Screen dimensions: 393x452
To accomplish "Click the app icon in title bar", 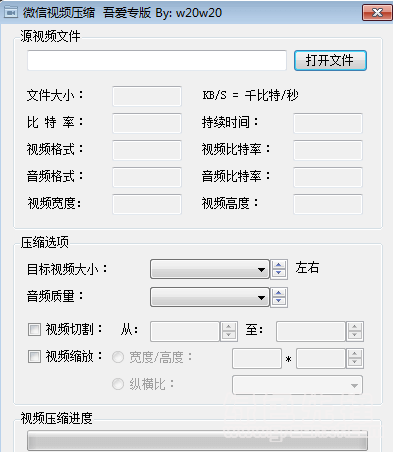I will click(x=10, y=13).
